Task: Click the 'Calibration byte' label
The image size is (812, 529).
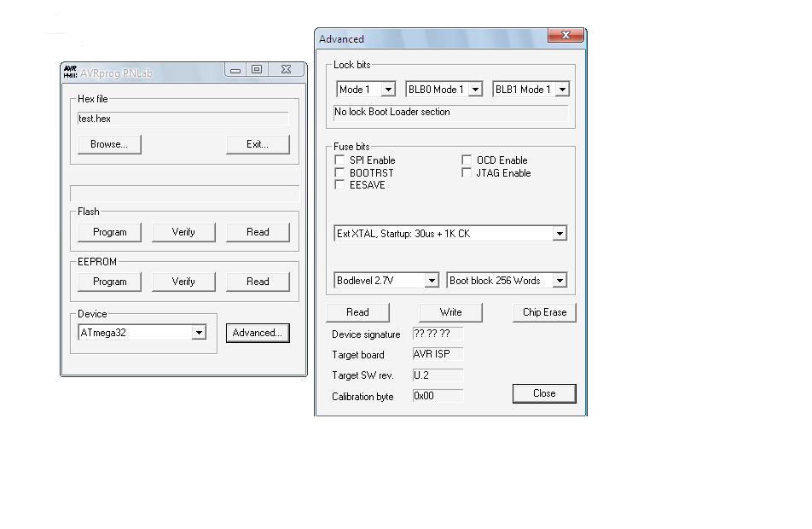Action: coord(362,397)
